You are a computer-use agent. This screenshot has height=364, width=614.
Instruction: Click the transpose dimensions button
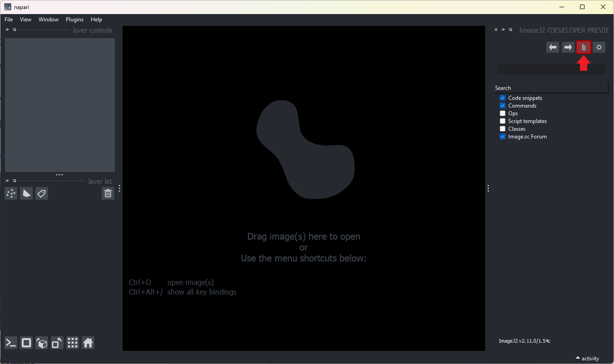(57, 343)
